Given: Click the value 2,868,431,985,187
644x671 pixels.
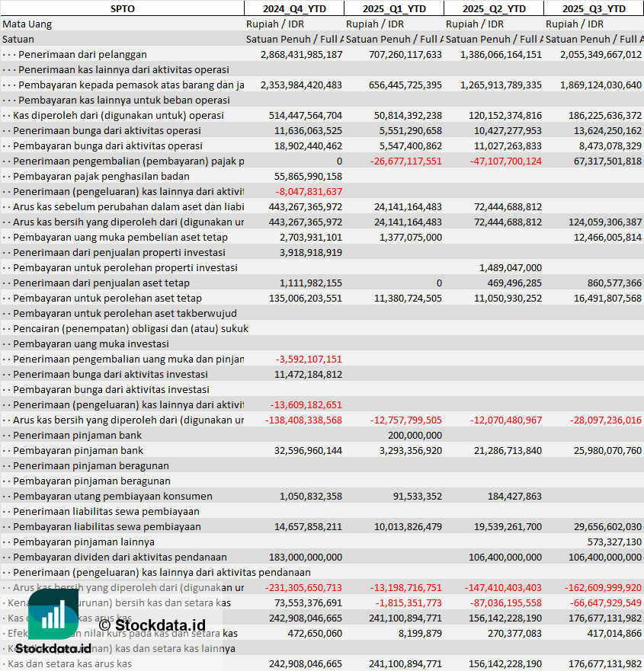Looking at the screenshot, I should click(x=302, y=54).
